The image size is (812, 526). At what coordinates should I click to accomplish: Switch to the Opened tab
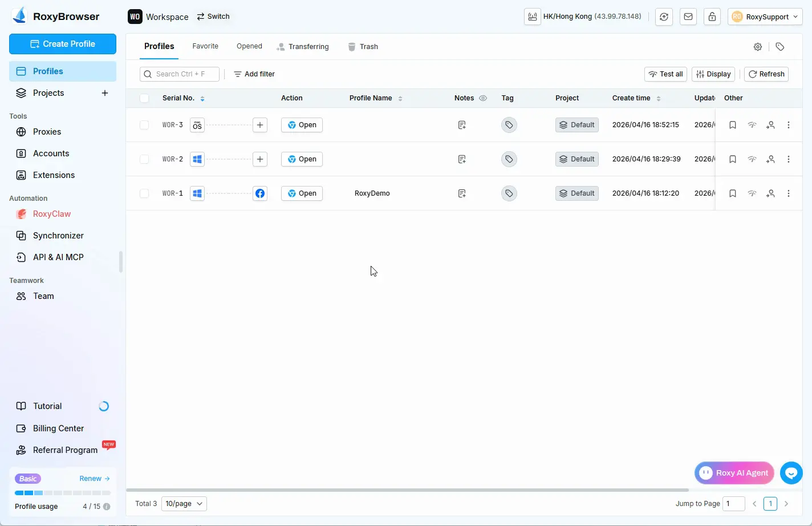[x=249, y=46]
